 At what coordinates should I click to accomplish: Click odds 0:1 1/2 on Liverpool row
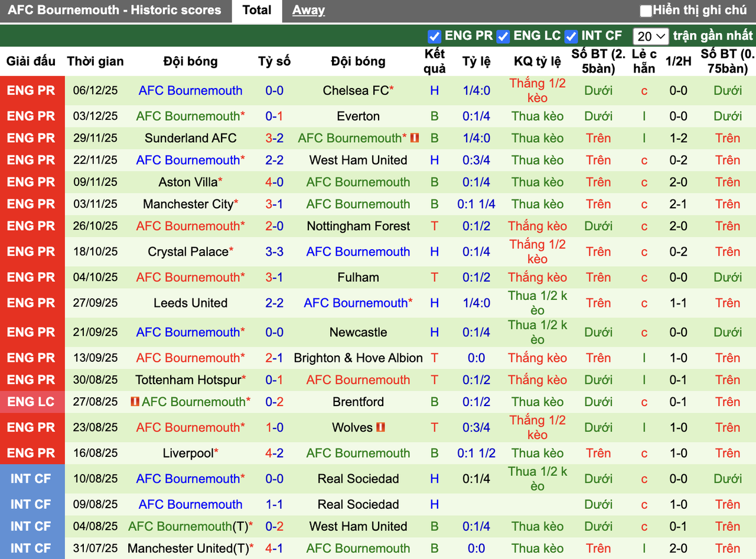[476, 453]
